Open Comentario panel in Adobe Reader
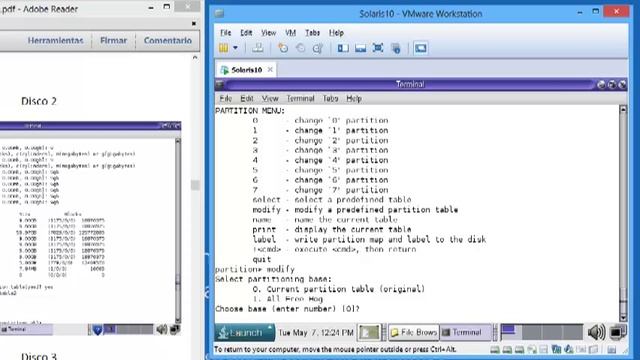The width and height of the screenshot is (640, 360). [168, 40]
